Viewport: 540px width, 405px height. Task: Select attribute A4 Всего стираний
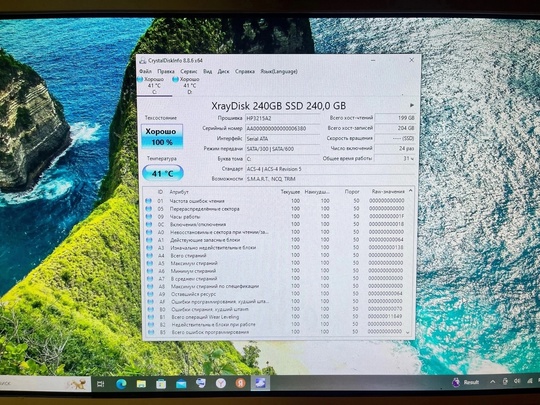[x=276, y=256]
